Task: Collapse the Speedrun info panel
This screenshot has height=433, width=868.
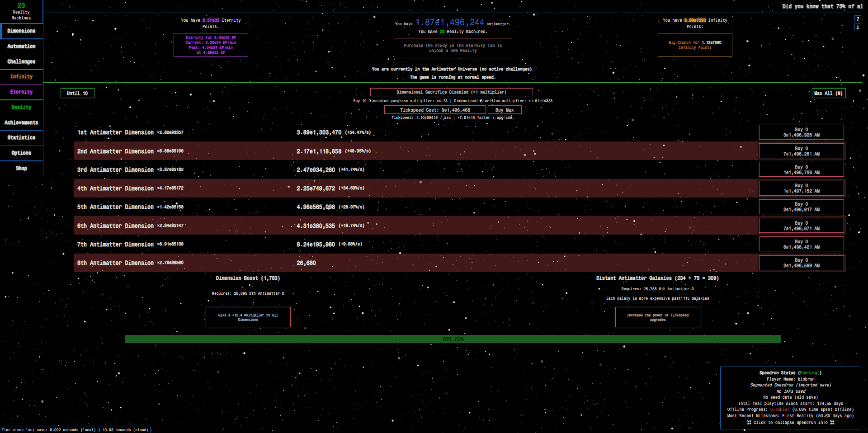Action: [790, 422]
